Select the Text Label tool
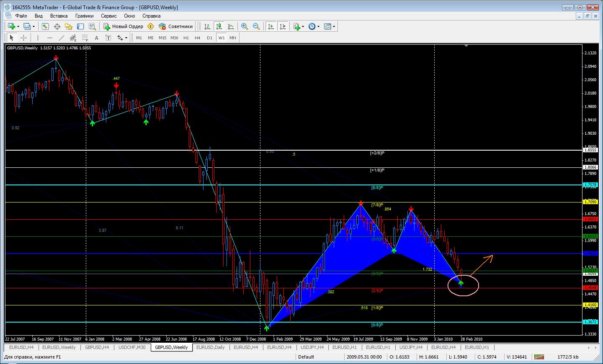The width and height of the screenshot is (603, 364). tap(108, 38)
